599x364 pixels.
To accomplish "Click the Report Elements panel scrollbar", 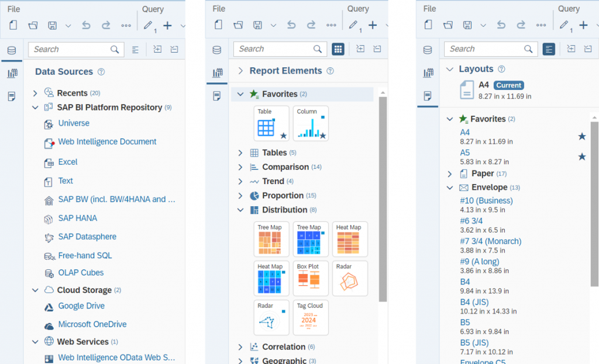I will [383, 199].
